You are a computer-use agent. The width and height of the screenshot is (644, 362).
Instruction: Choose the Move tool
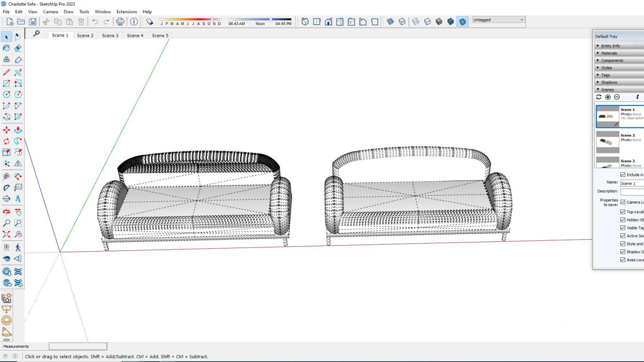point(6,130)
